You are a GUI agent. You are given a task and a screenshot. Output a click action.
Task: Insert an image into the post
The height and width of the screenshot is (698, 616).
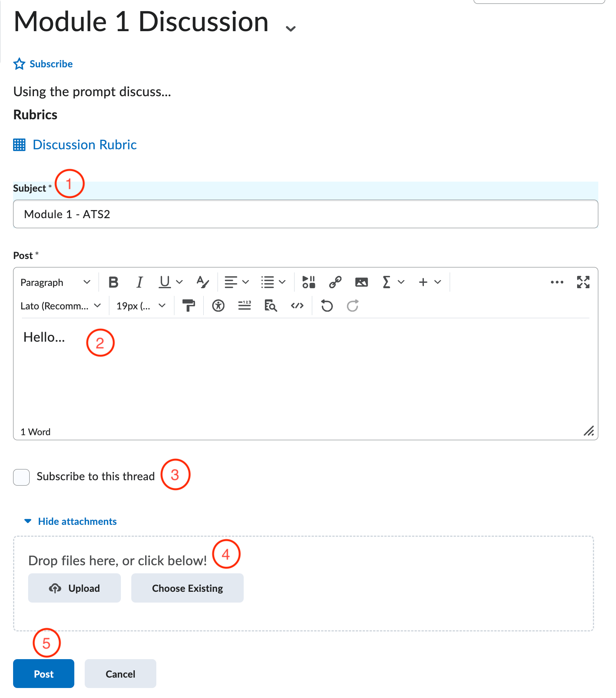tap(361, 282)
